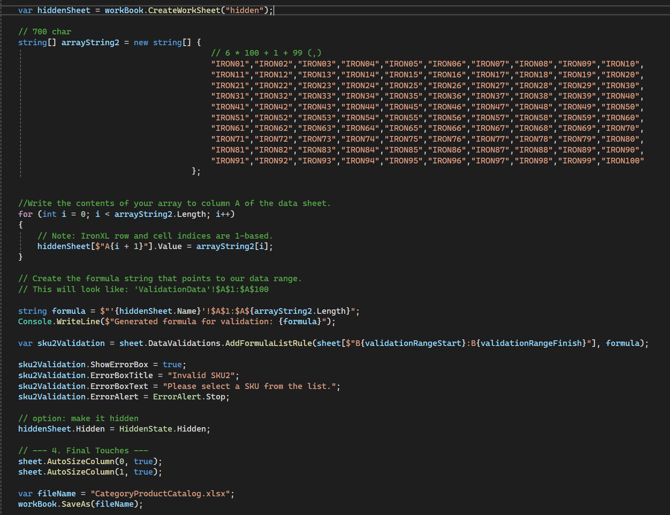Screen dimensions: 670x515
Task: Click the hiddenSheet[$"A{i + 1}"] assignment line
Action: tap(155, 247)
